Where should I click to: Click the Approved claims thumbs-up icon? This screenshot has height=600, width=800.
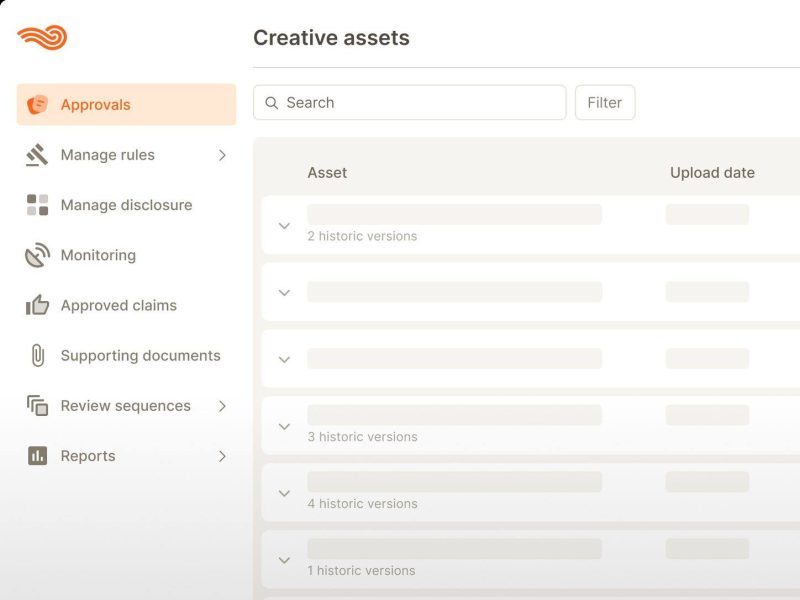pyautogui.click(x=37, y=305)
